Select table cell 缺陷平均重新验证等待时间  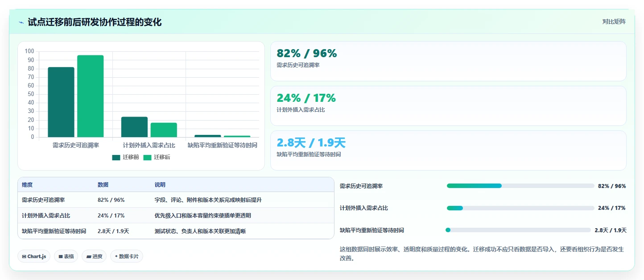coord(54,231)
